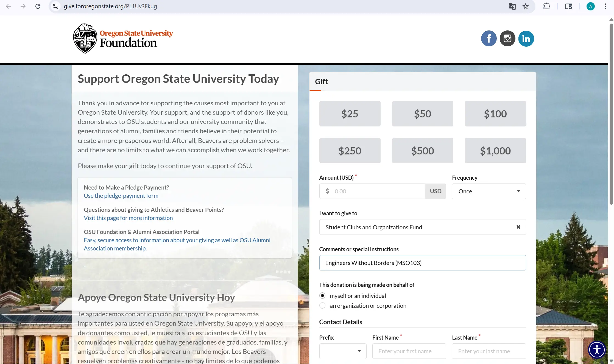This screenshot has width=614, height=364.
Task: Choose the $100 gift amount
Action: (495, 114)
